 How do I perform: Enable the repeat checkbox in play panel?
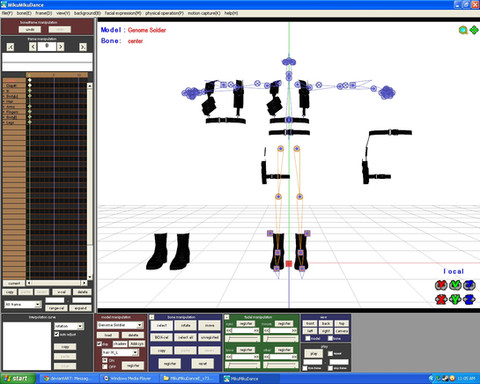[330, 353]
